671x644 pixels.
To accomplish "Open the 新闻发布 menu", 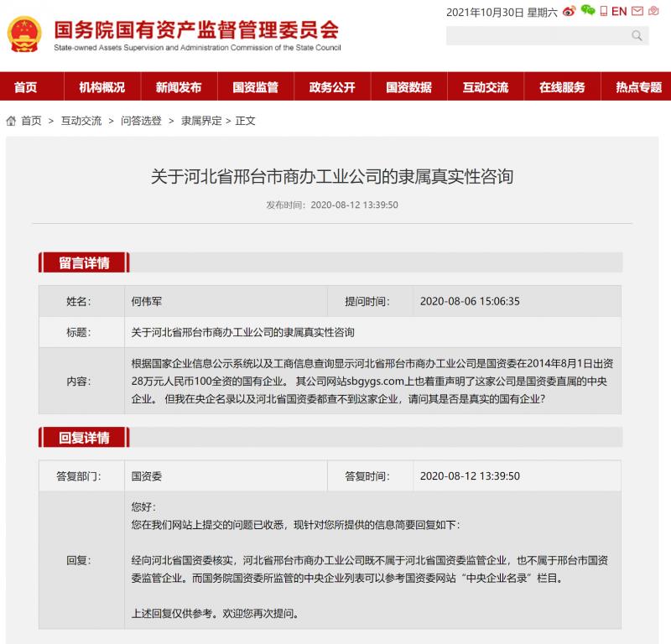I will pos(178,87).
